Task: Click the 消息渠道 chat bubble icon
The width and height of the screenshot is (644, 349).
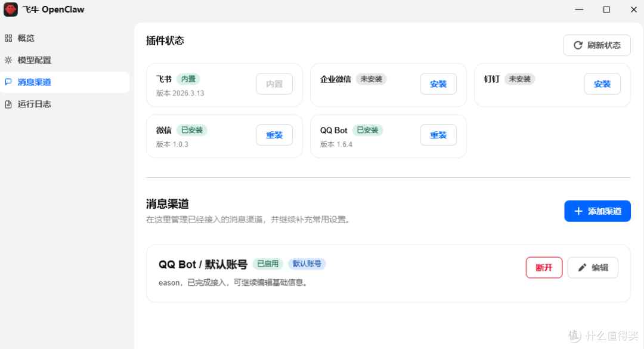Action: click(8, 82)
